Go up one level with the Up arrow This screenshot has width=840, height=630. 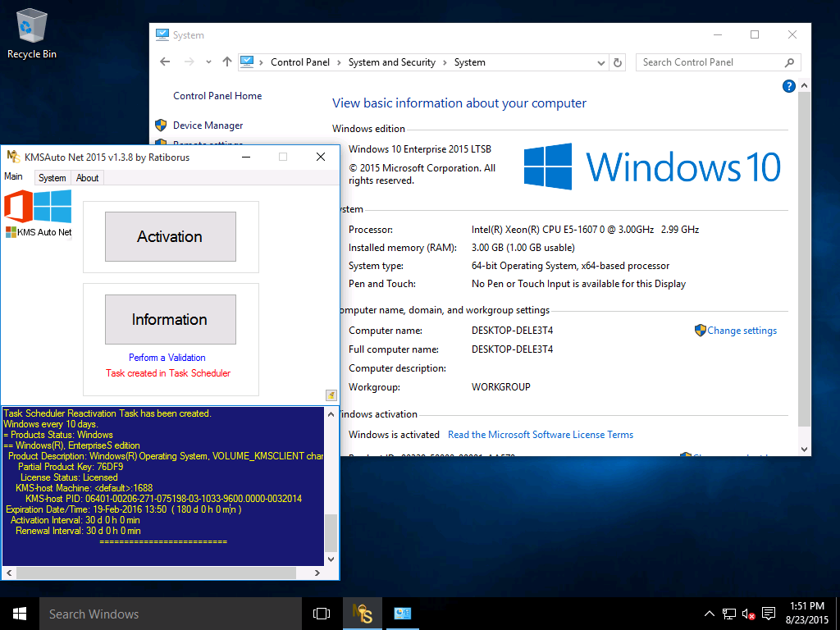(227, 62)
